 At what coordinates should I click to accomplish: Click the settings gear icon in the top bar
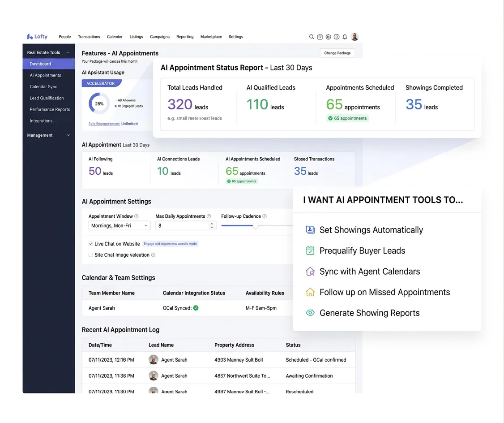(328, 37)
